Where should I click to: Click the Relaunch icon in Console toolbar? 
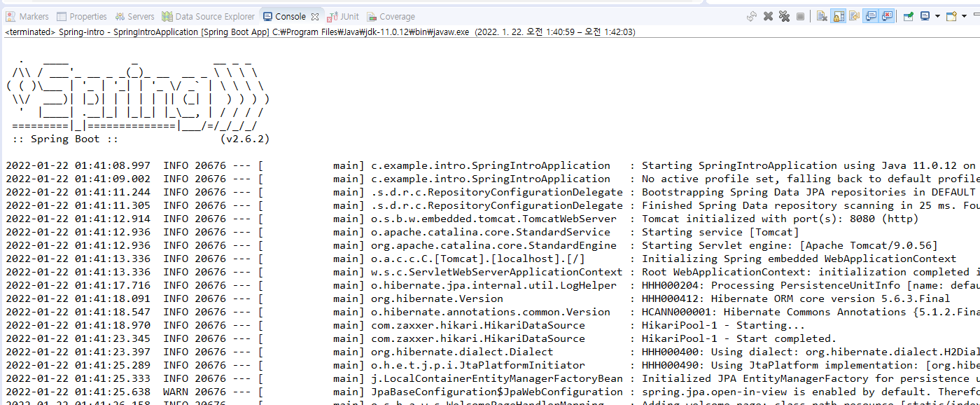pyautogui.click(x=752, y=16)
